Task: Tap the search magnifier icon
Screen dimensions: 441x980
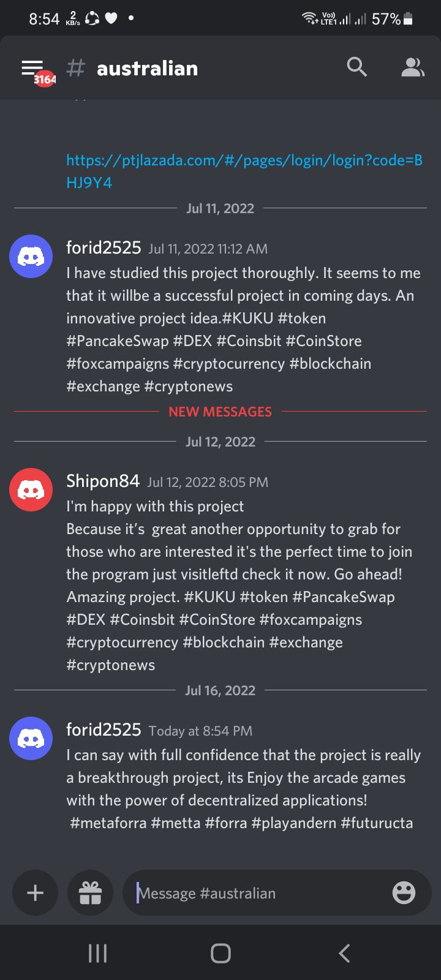Action: [x=356, y=67]
